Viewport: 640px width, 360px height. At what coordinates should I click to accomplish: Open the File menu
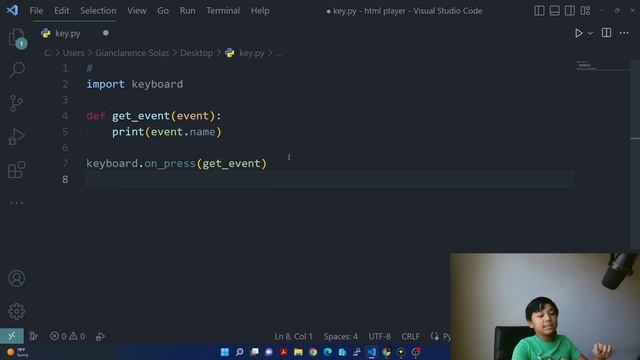coord(36,11)
